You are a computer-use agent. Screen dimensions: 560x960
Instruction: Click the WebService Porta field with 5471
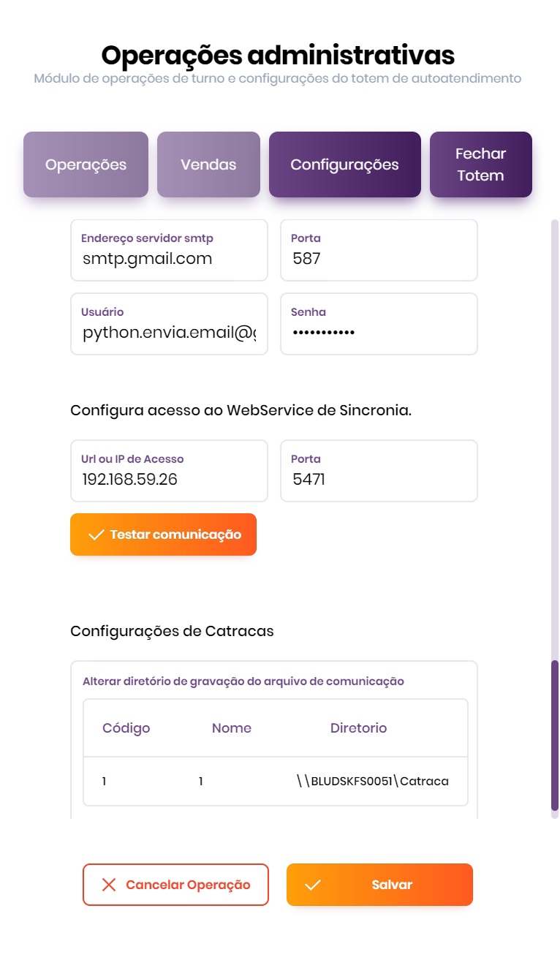379,480
